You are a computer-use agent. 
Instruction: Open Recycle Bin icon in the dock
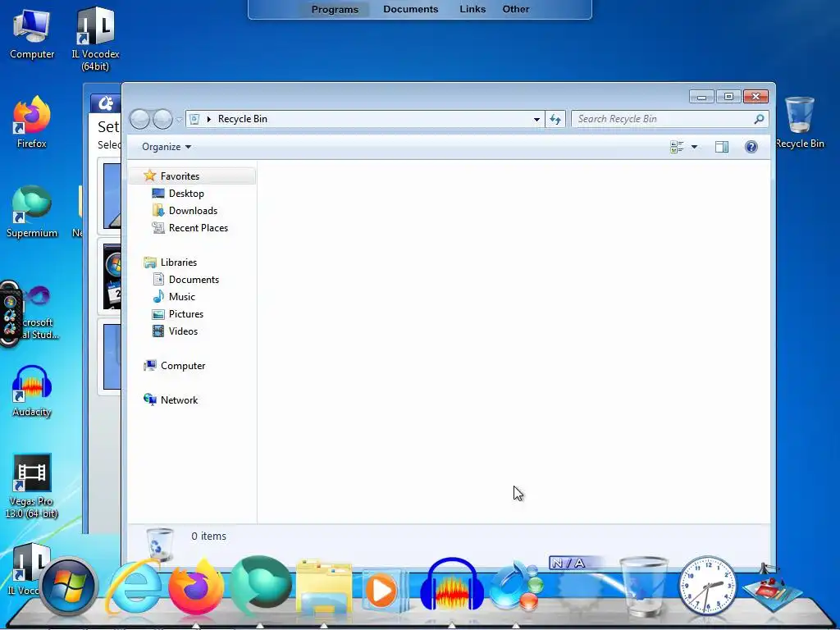[x=643, y=586]
